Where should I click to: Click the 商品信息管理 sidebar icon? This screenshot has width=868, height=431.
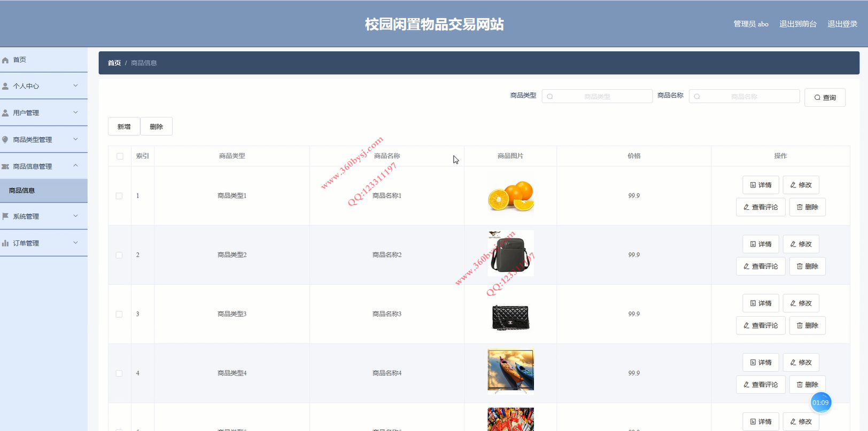[x=5, y=167]
